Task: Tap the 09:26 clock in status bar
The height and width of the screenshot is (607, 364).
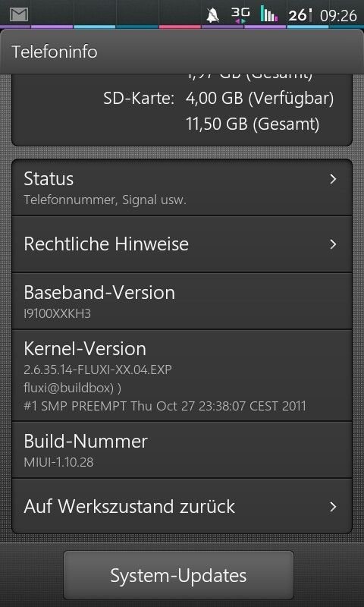Action: click(x=338, y=16)
